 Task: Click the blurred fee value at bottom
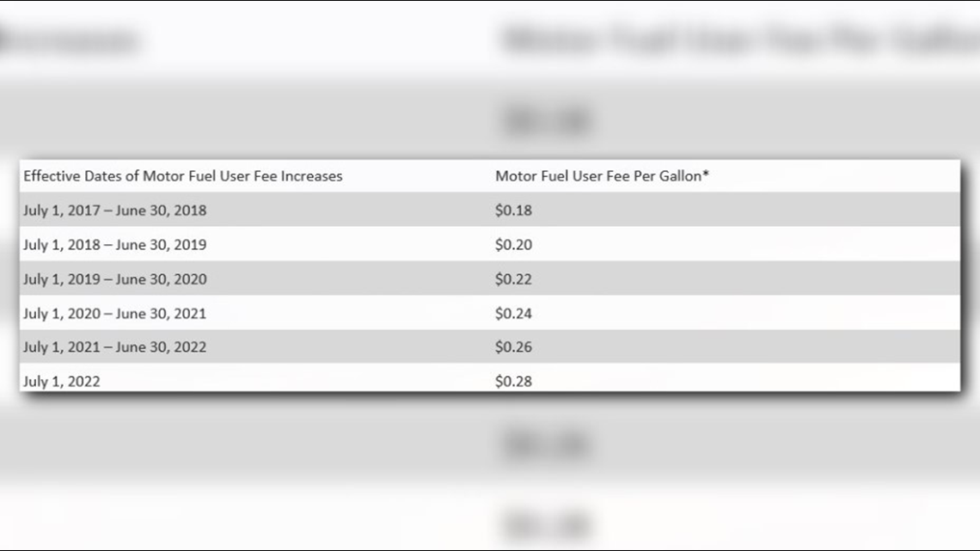coord(548,524)
